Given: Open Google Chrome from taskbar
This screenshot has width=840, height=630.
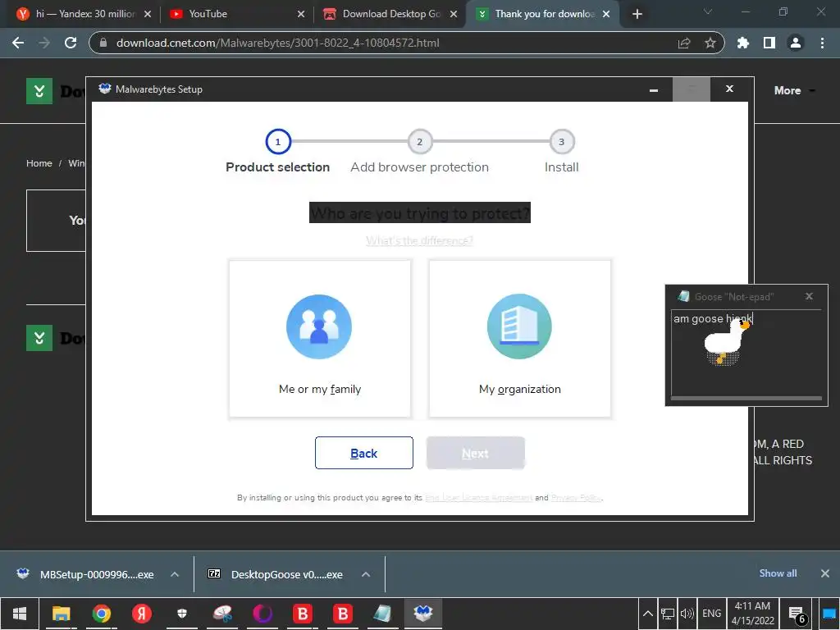Looking at the screenshot, I should coord(101,614).
